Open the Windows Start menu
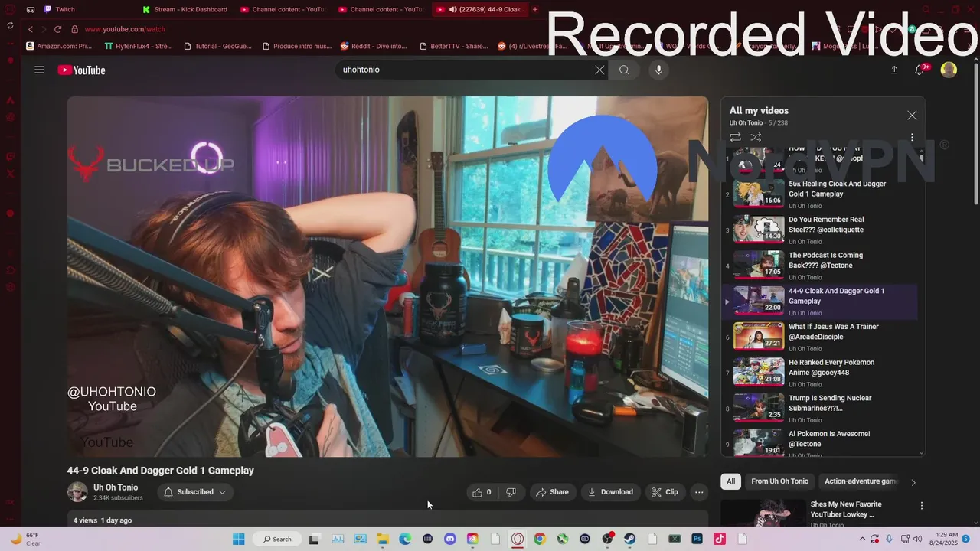Viewport: 980px width, 551px height. coord(237,539)
